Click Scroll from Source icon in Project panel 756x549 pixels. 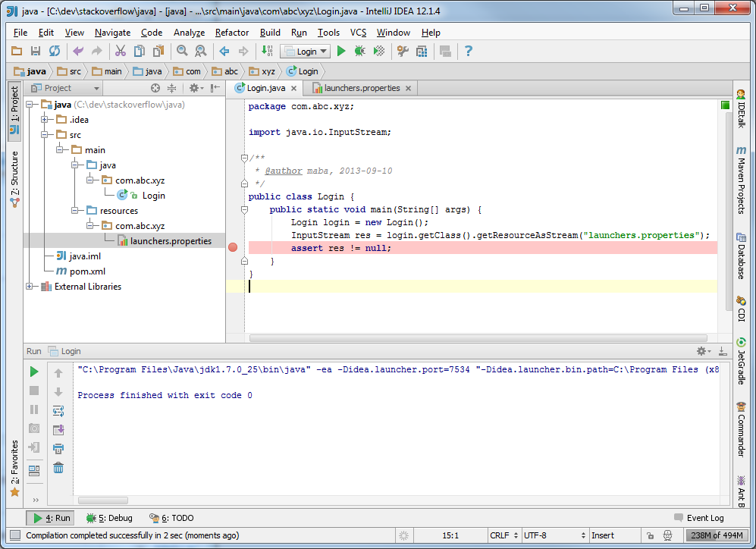pos(155,88)
